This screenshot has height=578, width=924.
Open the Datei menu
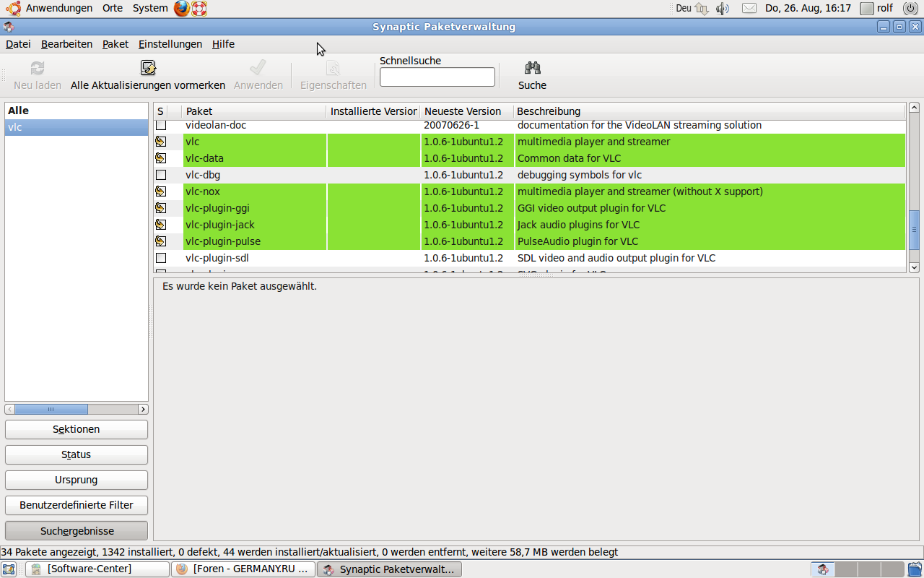coord(18,44)
